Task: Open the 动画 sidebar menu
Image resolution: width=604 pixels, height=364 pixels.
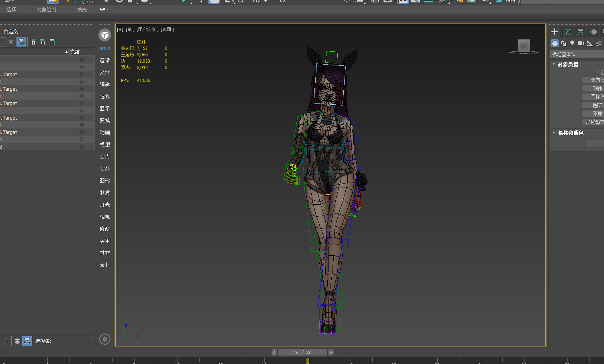Action: pos(105,132)
